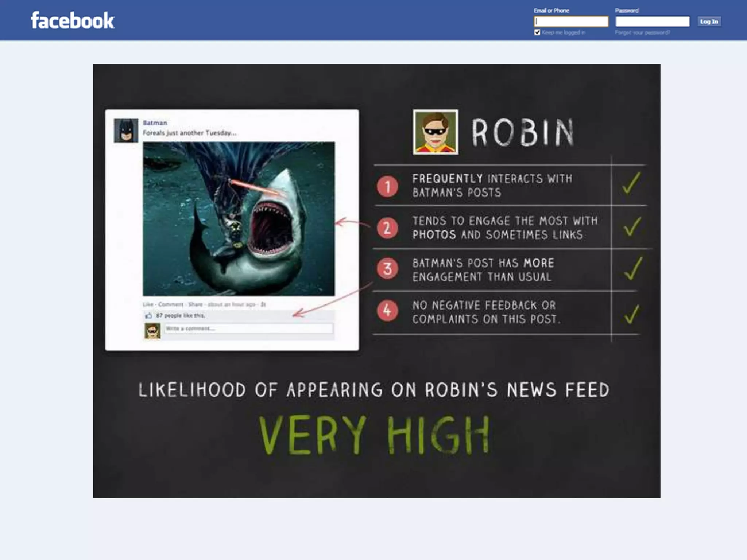Image resolution: width=747 pixels, height=560 pixels.
Task: Click the Write a comment field
Action: (248, 328)
